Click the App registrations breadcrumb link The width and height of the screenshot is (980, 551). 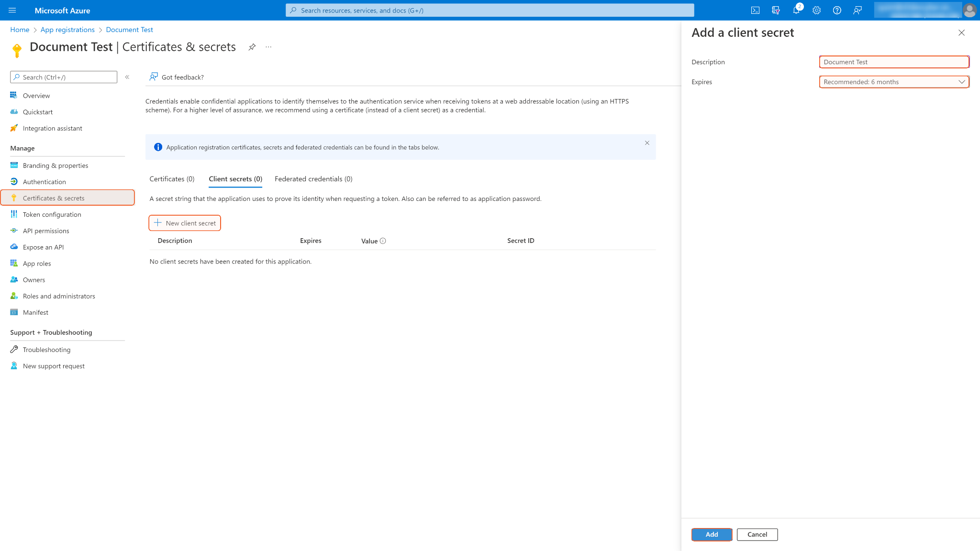click(67, 30)
